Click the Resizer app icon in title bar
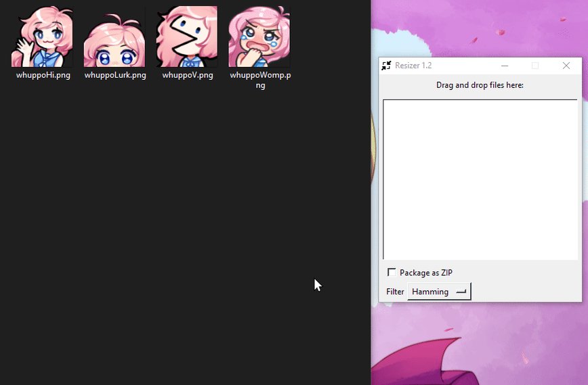The image size is (588, 385). click(386, 66)
